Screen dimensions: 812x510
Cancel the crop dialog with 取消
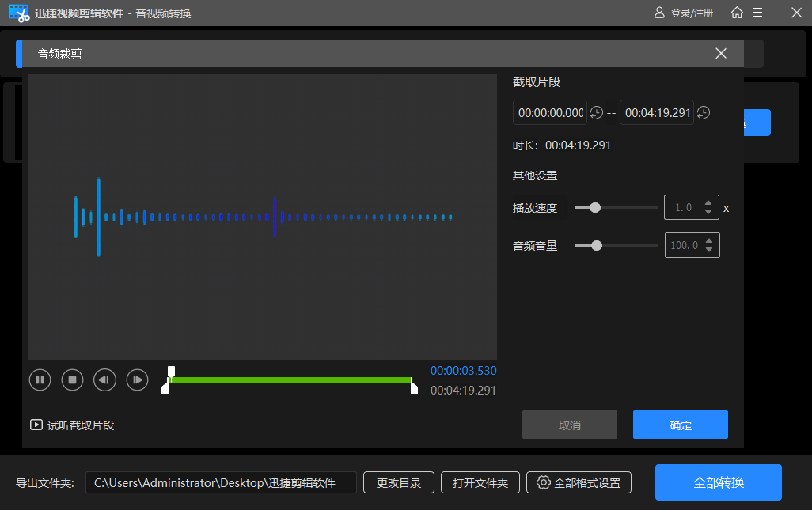tap(569, 425)
